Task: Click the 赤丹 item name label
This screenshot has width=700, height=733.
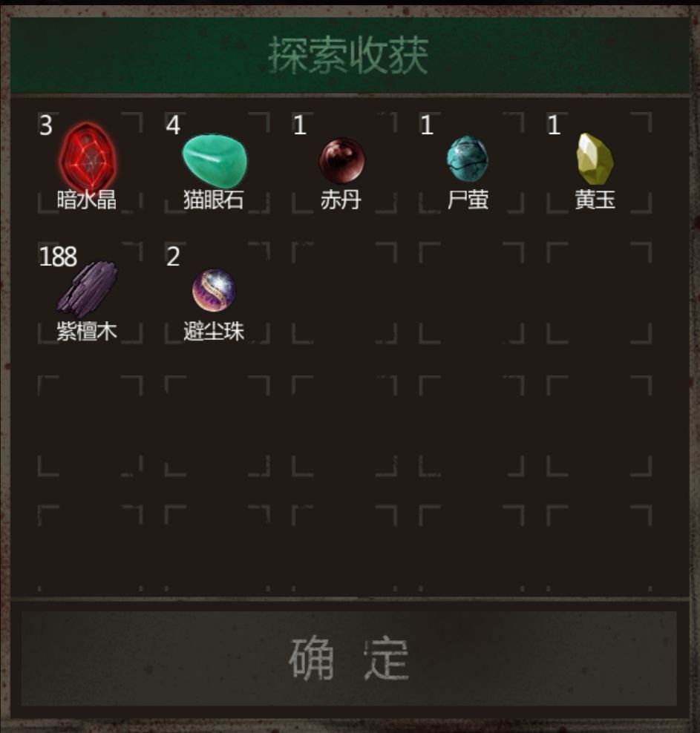Action: click(341, 200)
